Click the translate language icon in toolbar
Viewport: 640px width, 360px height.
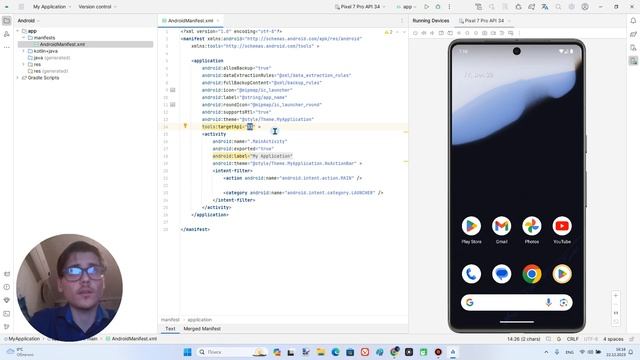click(x=545, y=7)
